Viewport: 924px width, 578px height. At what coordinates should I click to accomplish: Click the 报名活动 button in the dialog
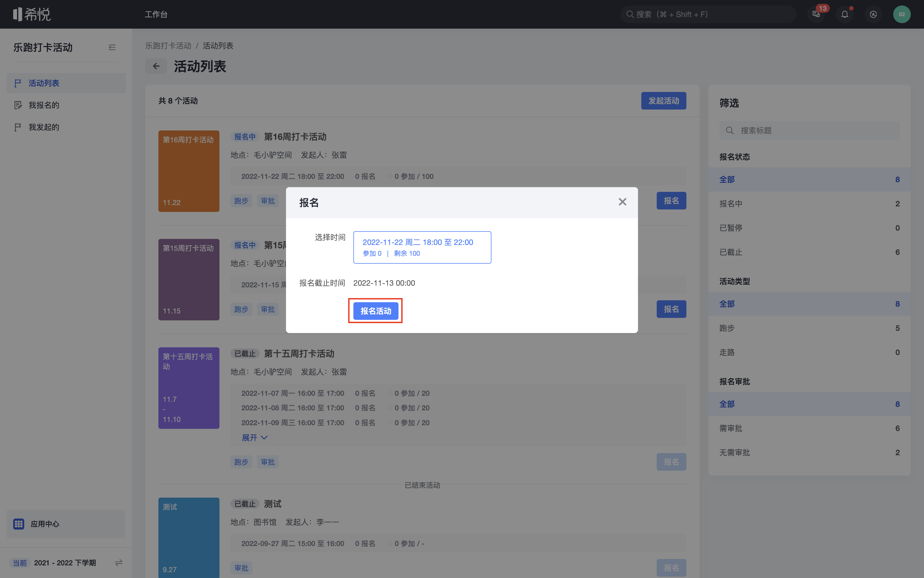(x=376, y=311)
